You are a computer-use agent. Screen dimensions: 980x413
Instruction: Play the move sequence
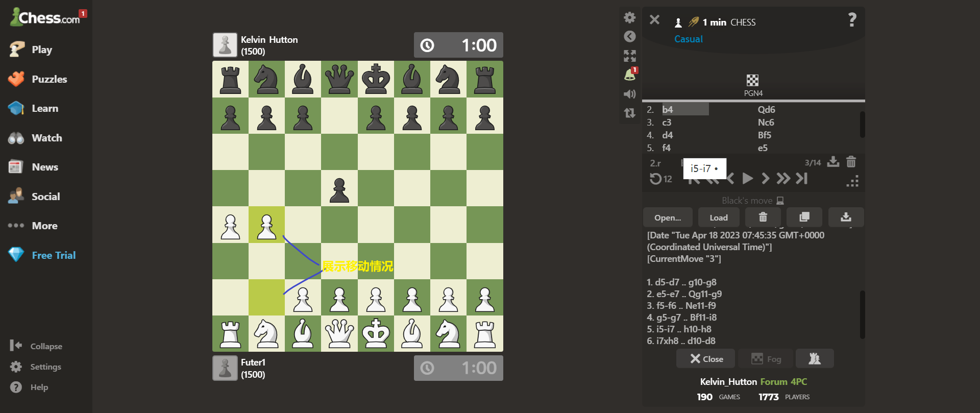click(747, 178)
